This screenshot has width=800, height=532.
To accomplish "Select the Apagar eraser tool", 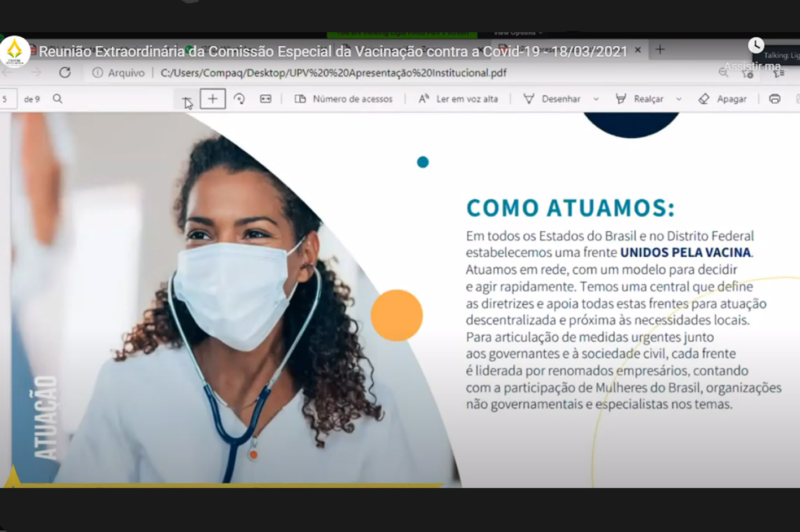I will [723, 99].
